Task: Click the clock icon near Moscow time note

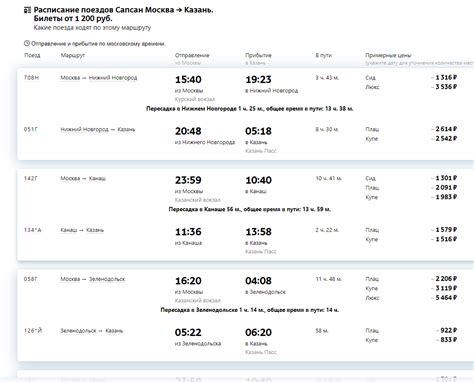Action: coord(27,43)
